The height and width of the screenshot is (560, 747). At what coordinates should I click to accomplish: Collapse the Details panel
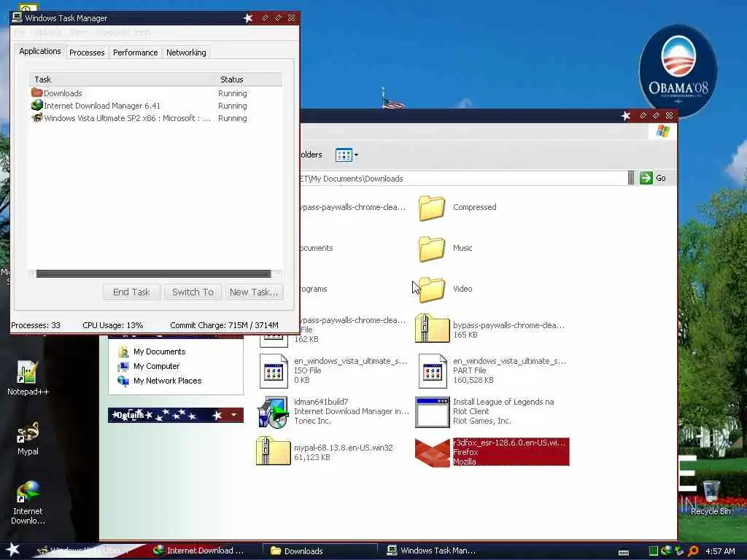pos(233,415)
